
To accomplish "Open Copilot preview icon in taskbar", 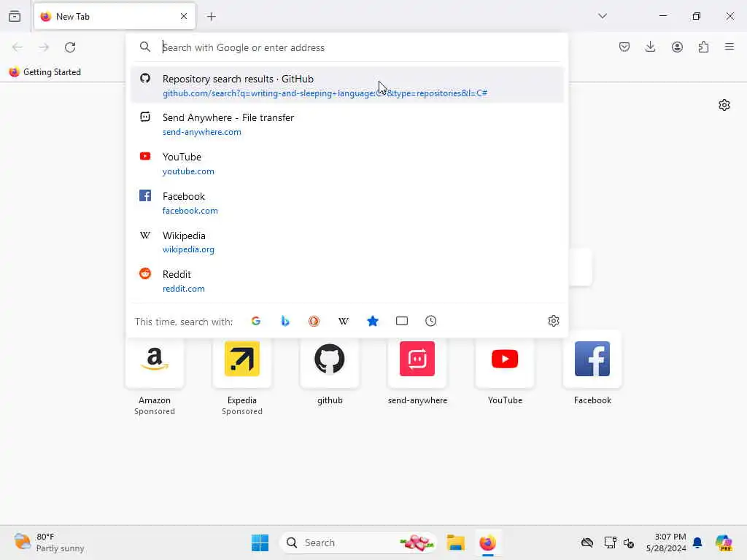I will (x=724, y=542).
